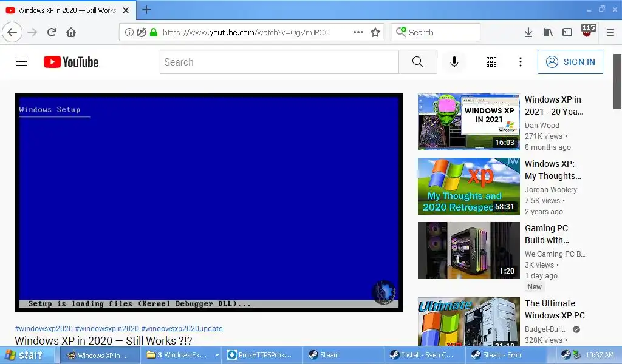Click the 10:37 AM taskbar clock
Viewport: 622px width, 364px height.
(600, 356)
